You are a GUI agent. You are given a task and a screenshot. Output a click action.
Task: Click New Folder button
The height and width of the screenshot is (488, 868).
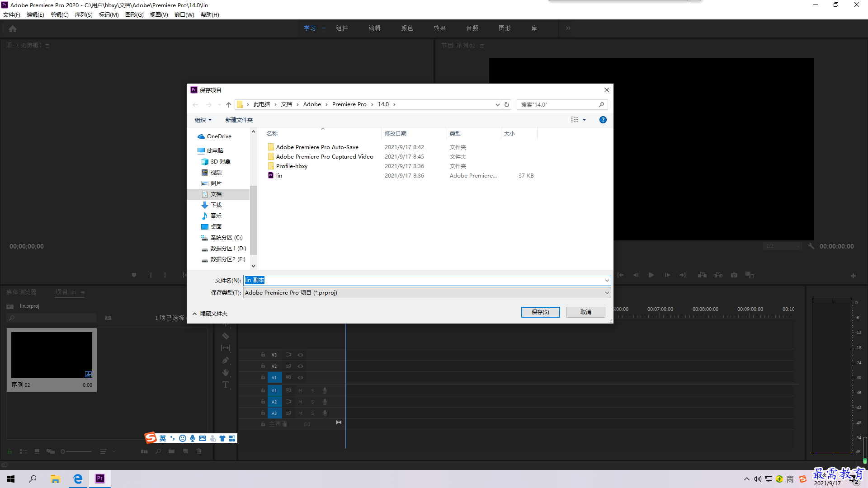click(x=239, y=120)
